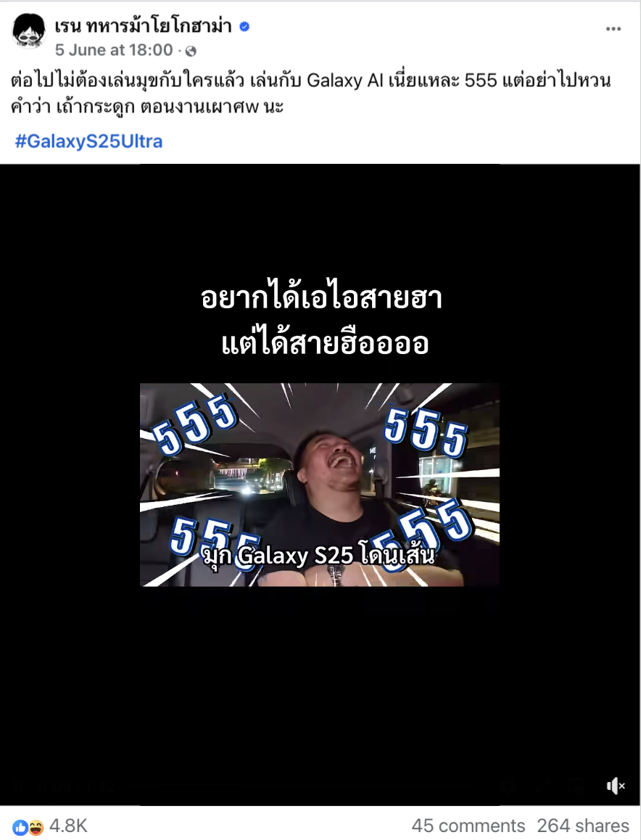
Task: Click the globe public-audience icon
Action: coord(191,51)
